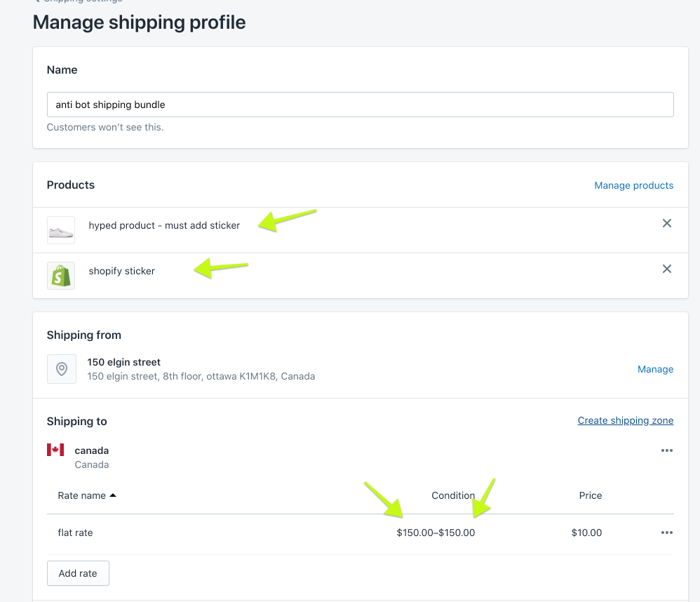Screen dimensions: 700x602
Task: Click the Customers won't see this hint
Action: (x=105, y=127)
